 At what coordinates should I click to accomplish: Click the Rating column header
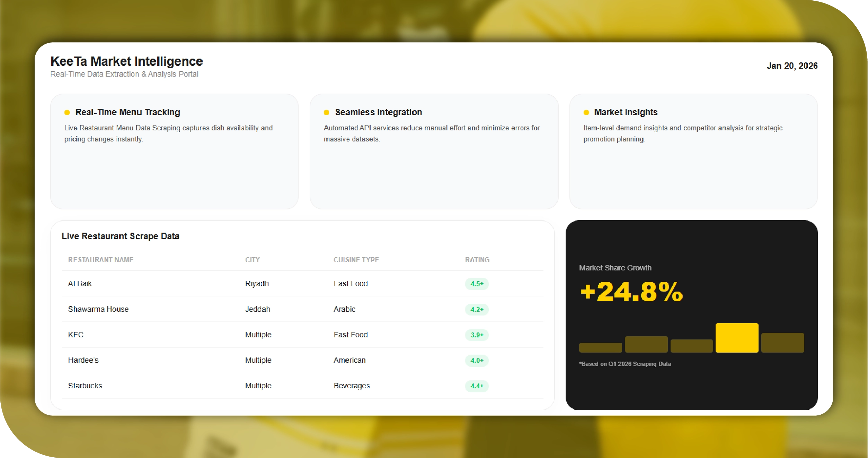click(x=477, y=260)
